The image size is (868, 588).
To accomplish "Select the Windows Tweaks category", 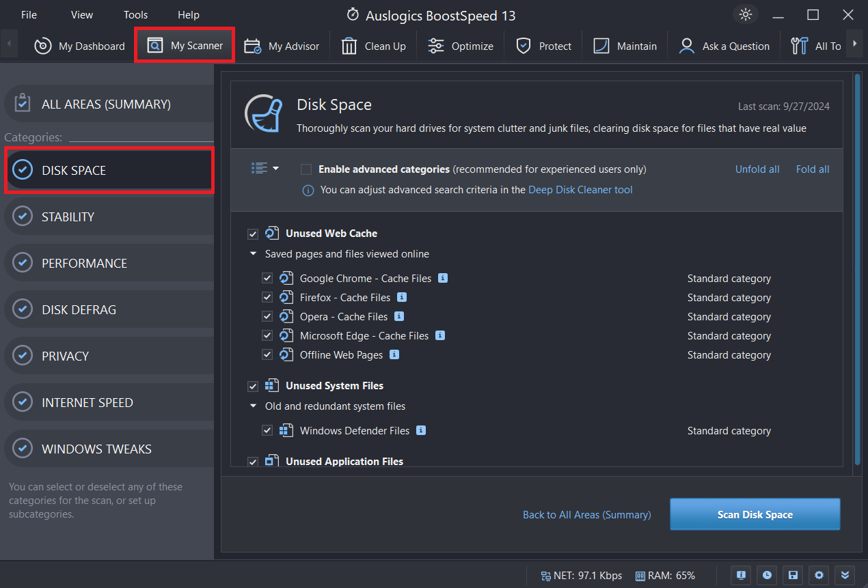I will (x=109, y=449).
